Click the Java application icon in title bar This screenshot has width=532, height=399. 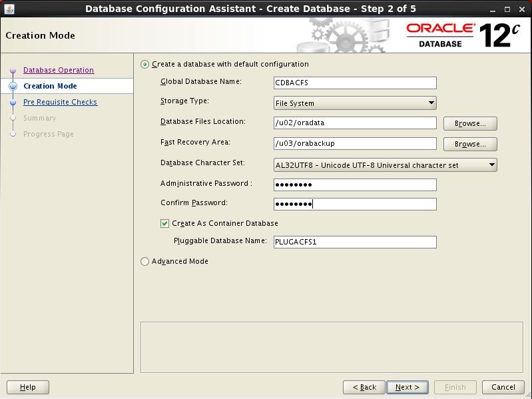tap(9, 9)
